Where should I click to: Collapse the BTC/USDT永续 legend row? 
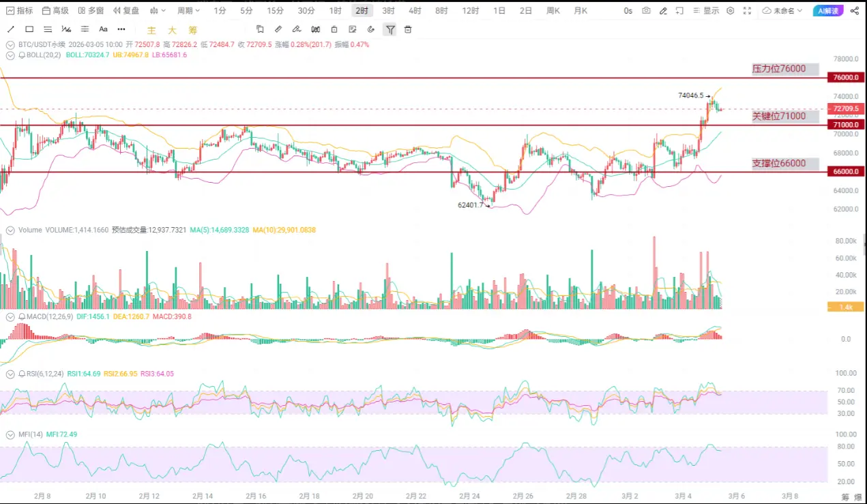tap(10, 44)
